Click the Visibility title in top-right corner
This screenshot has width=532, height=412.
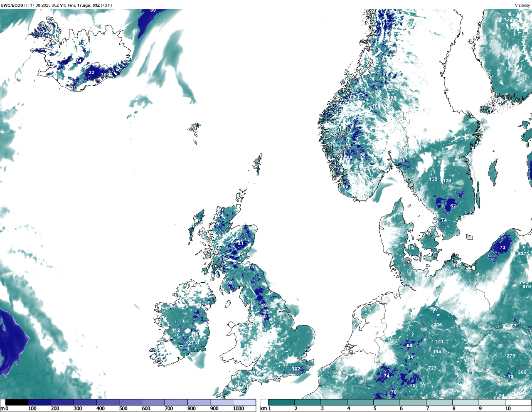point(522,5)
